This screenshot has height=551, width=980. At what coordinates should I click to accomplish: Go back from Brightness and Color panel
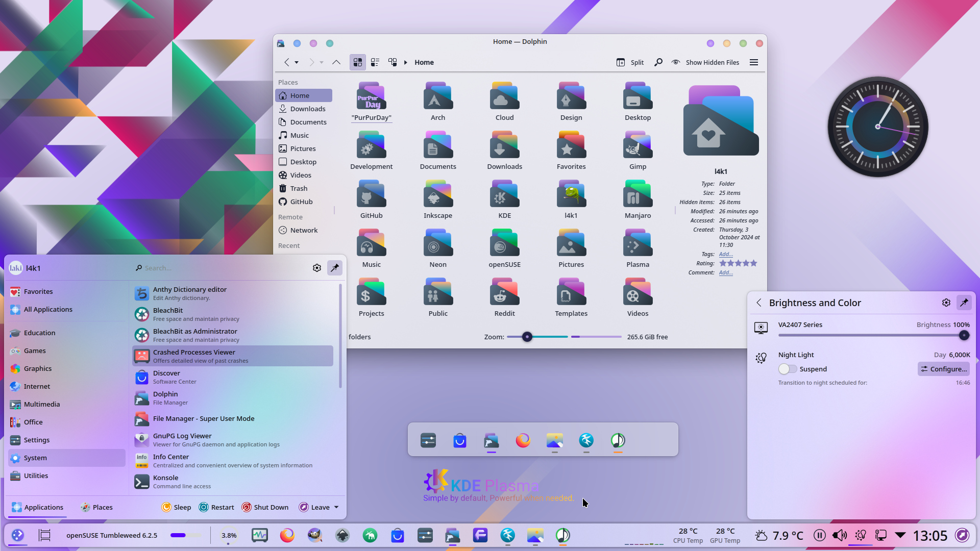pyautogui.click(x=759, y=303)
